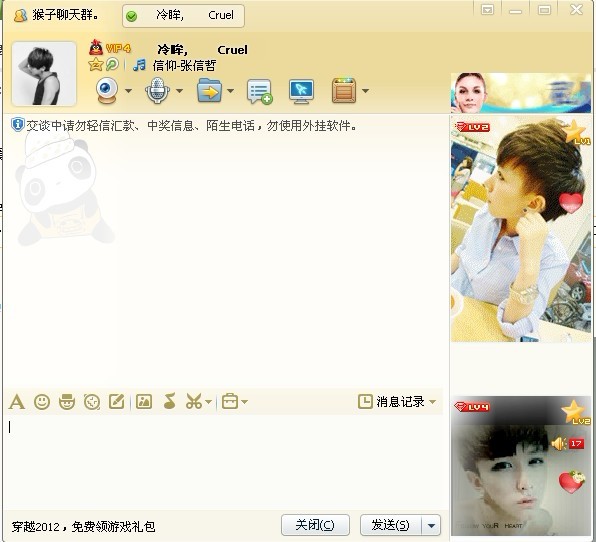This screenshot has height=542, width=596.
Task: Start a voice call with the microphone icon
Action: click(157, 90)
